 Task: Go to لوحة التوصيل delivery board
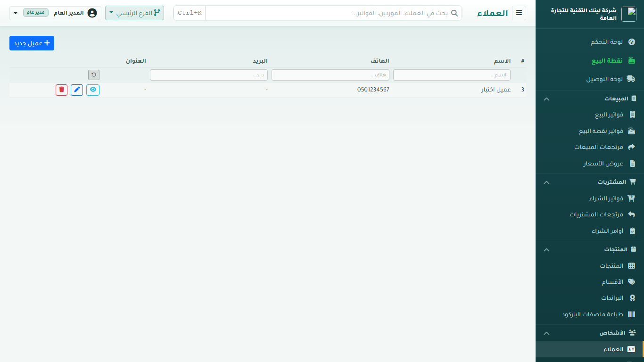pyautogui.click(x=589, y=79)
